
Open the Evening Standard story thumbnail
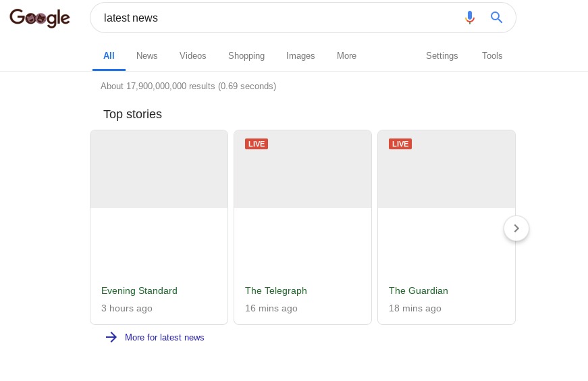(159, 169)
